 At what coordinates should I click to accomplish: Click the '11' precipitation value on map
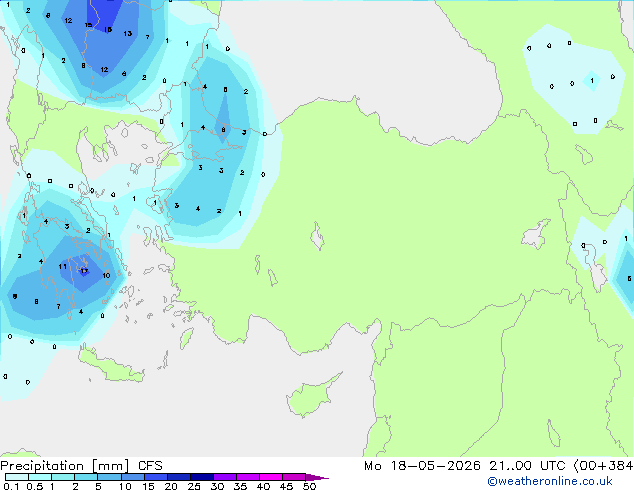tap(62, 266)
